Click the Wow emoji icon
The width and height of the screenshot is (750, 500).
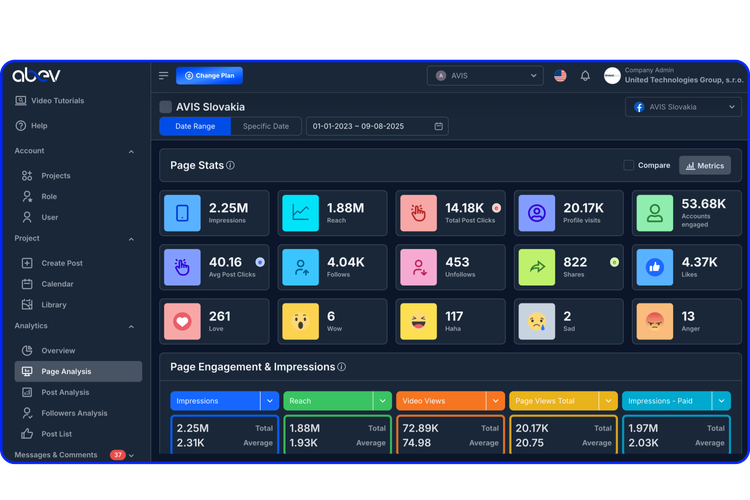[x=300, y=321]
